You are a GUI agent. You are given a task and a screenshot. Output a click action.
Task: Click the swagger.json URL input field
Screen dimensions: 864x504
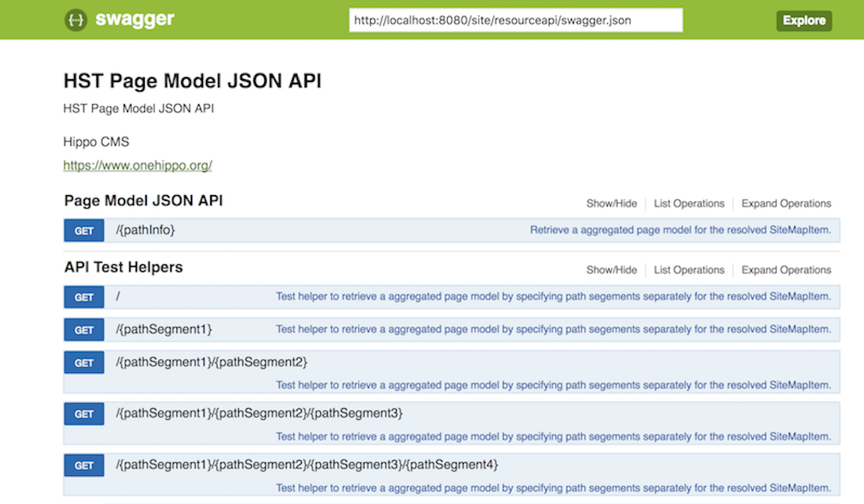(516, 20)
